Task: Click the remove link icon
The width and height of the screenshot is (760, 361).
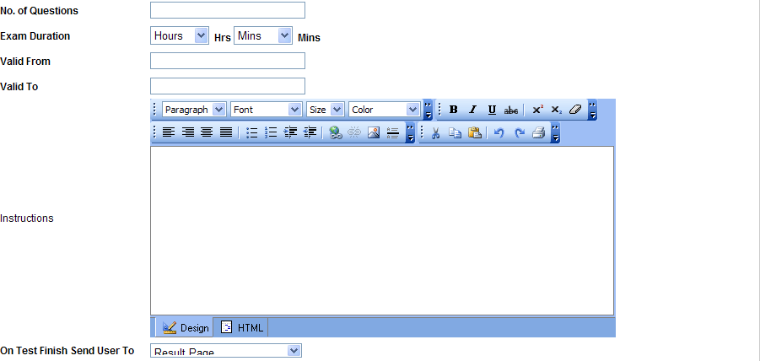Action: pos(354,132)
